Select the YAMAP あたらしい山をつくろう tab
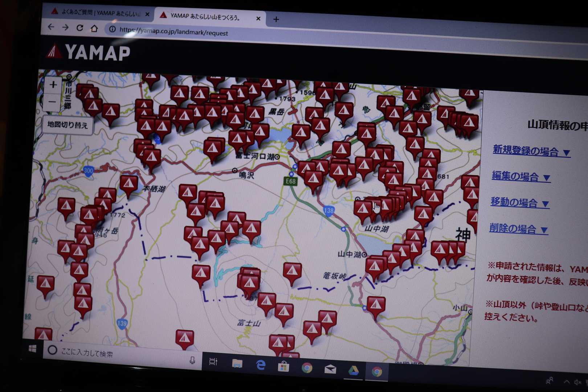Screen dimensions: 588x392 tap(207, 16)
